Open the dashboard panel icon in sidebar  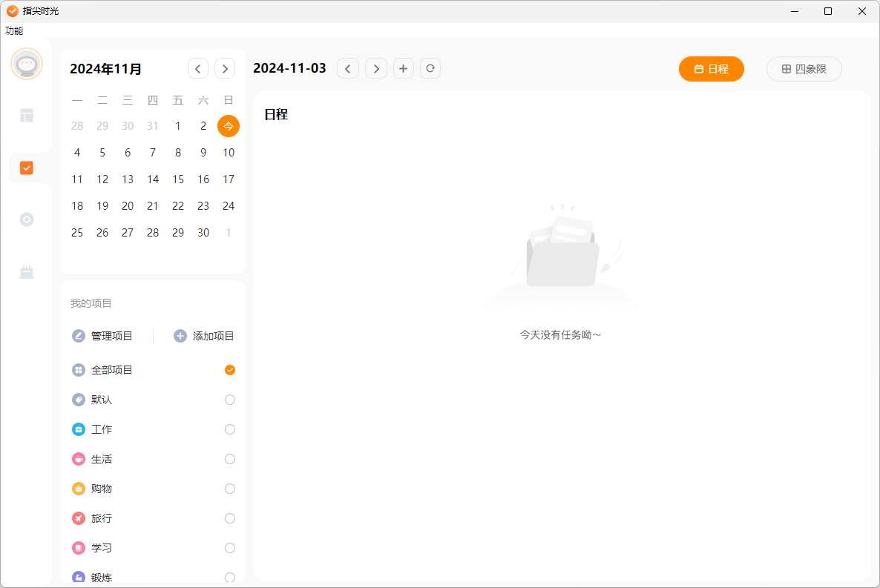[x=27, y=116]
